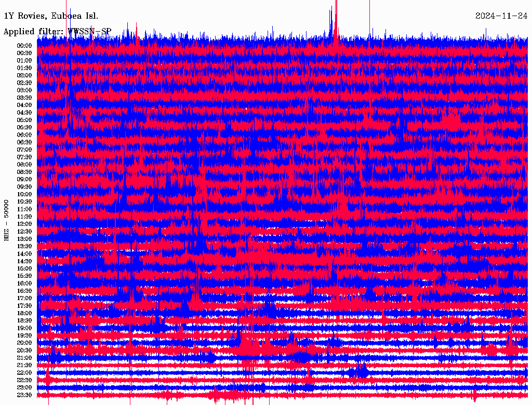The width and height of the screenshot is (532, 405).
Task: Select the 06:30 row label
Action: (24, 142)
